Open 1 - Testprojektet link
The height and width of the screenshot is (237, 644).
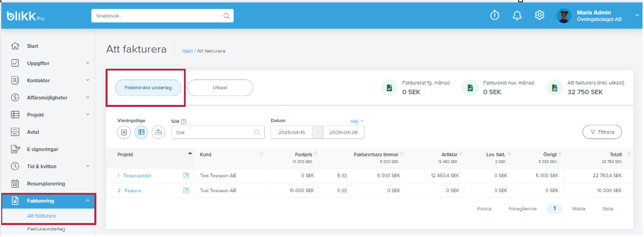click(x=134, y=176)
